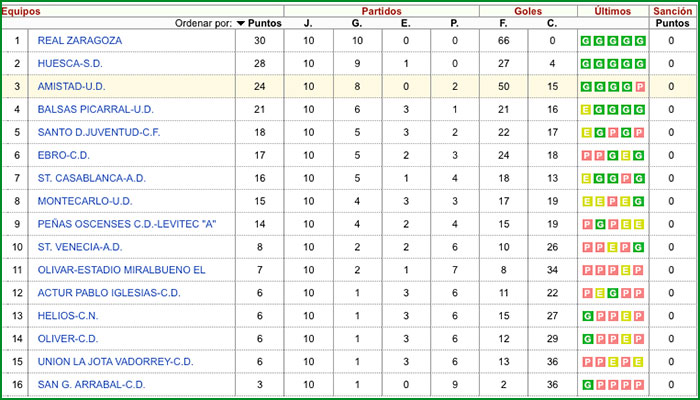The width and height of the screenshot is (700, 400).
Task: Click the F. goals-for column header
Action: pyautogui.click(x=503, y=23)
